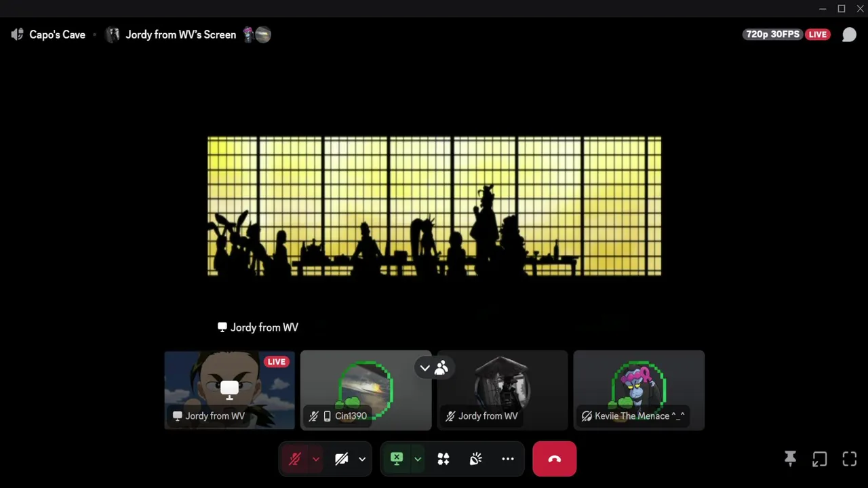
Task: Minimize the Discord window
Action: pyautogui.click(x=823, y=9)
